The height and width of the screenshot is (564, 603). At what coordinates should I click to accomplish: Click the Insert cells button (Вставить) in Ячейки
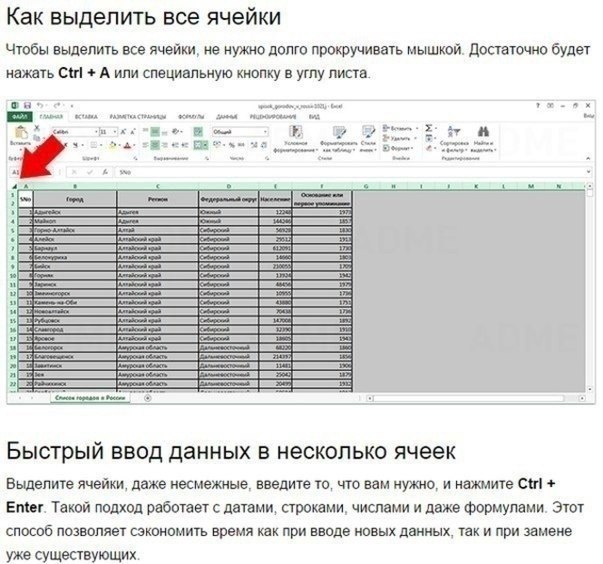[400, 128]
